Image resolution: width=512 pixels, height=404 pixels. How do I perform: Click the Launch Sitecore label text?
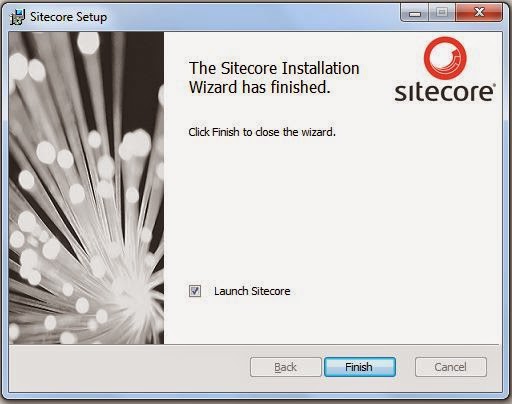point(252,291)
